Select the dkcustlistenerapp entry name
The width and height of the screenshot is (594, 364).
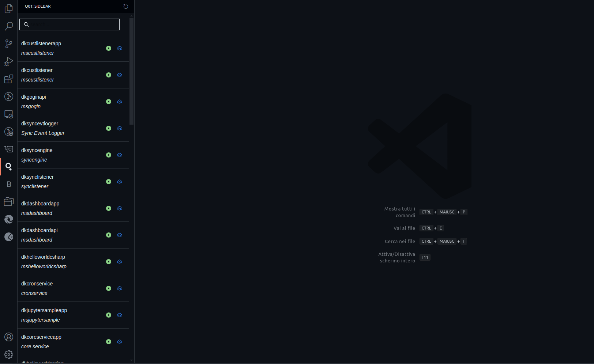click(x=41, y=43)
